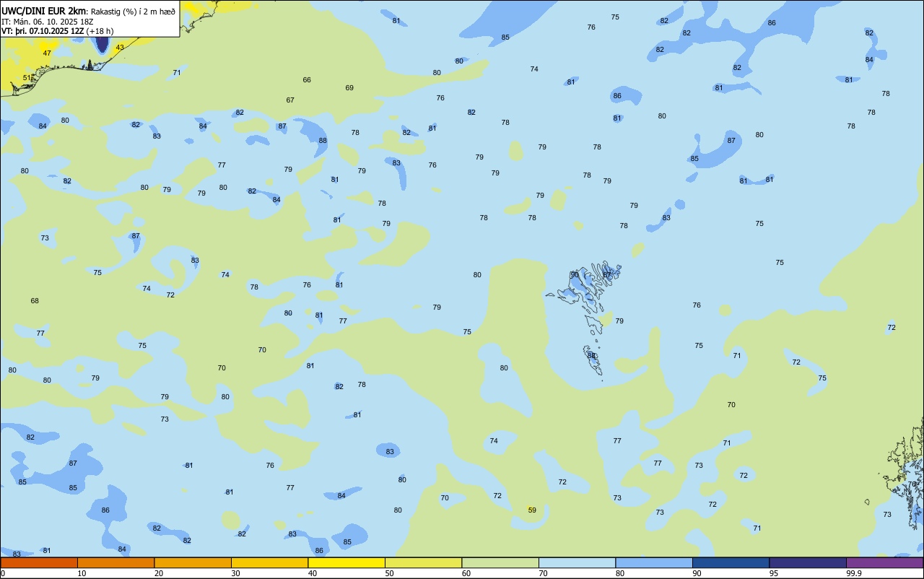Image resolution: width=924 pixels, height=579 pixels.
Task: Click the legend tick label 50
Action: [389, 573]
